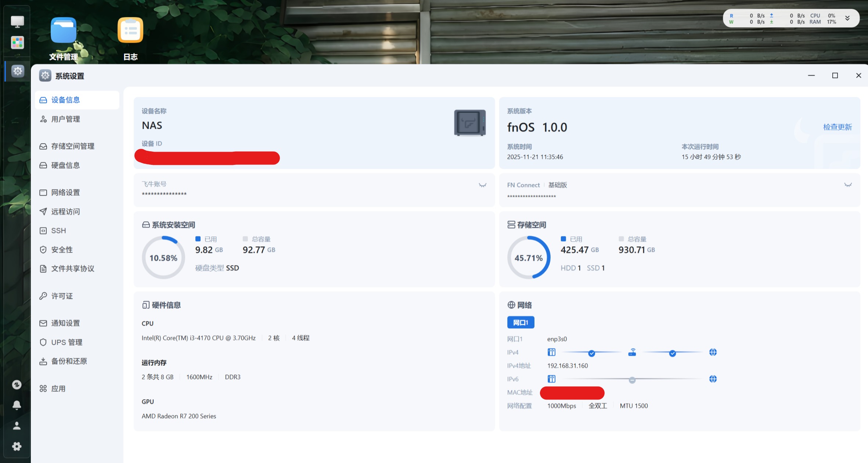The image size is (868, 463).
Task: Click the 存储空间 usage ring 45.71%
Action: click(x=529, y=258)
